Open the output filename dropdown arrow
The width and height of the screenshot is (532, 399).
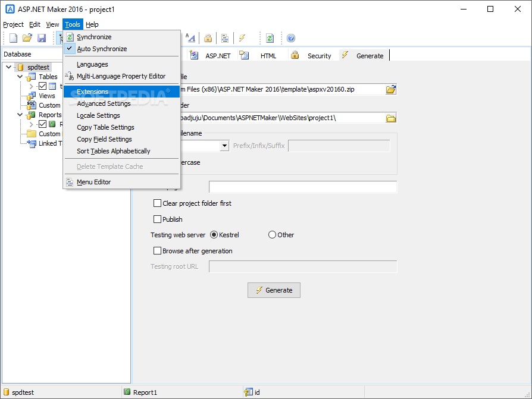tap(224, 146)
